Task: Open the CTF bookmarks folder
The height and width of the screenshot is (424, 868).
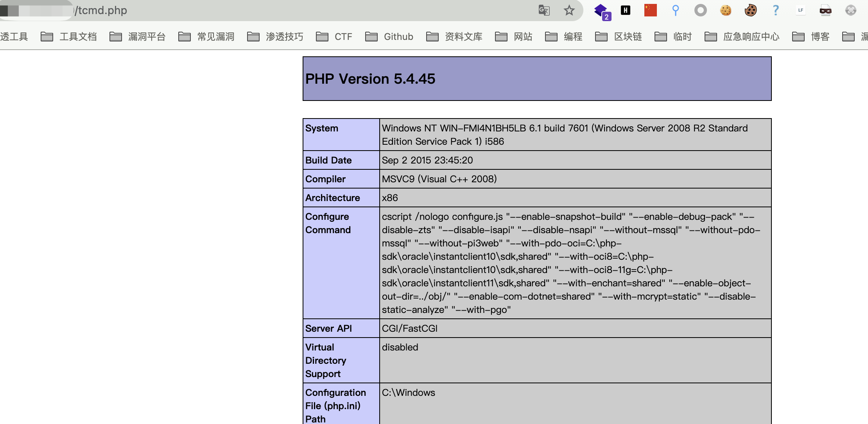Action: coord(334,37)
